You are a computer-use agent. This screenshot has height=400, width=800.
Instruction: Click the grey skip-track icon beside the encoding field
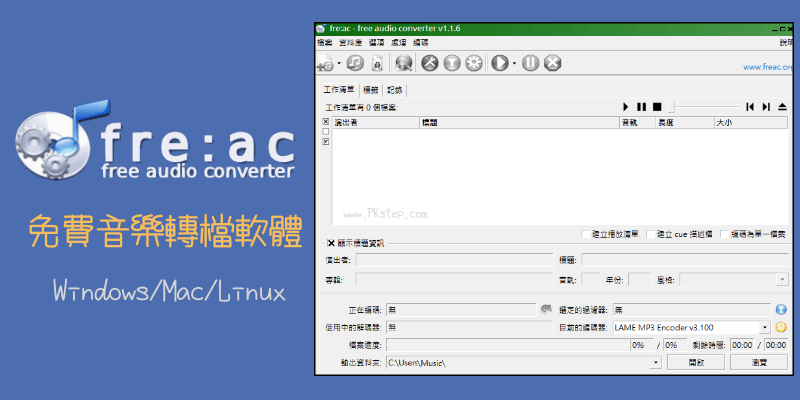pos(546,309)
